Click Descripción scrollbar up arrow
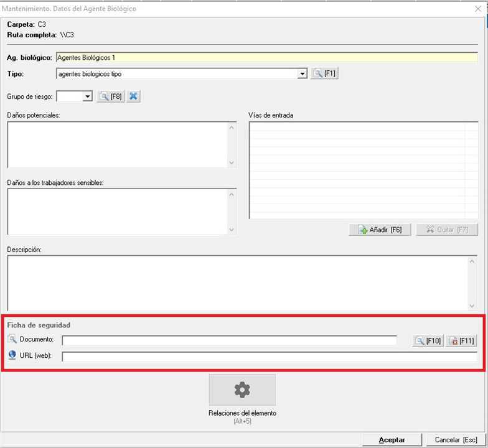This screenshot has height=448, width=488. (x=472, y=261)
